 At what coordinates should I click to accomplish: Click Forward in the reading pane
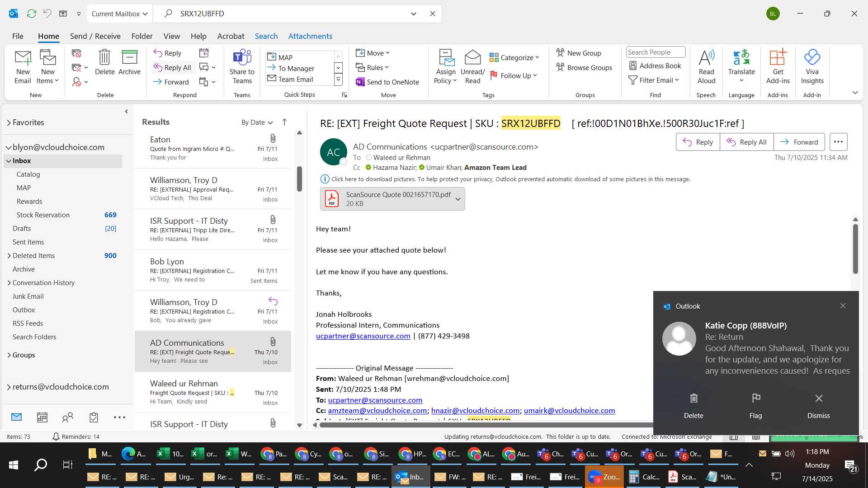point(799,142)
